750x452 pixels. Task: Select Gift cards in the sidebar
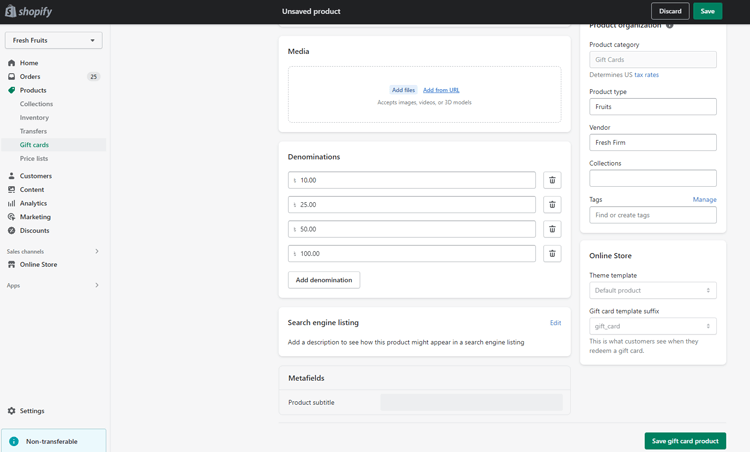[34, 145]
